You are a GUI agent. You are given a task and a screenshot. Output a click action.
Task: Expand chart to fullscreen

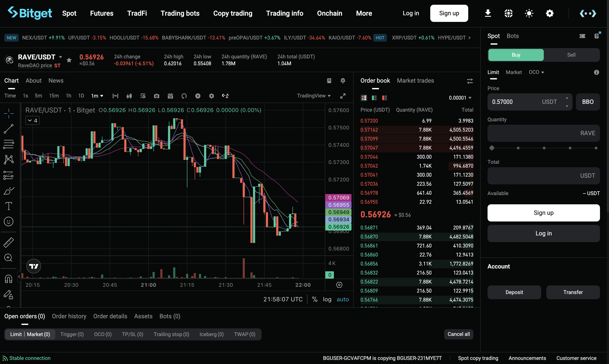coord(343,96)
